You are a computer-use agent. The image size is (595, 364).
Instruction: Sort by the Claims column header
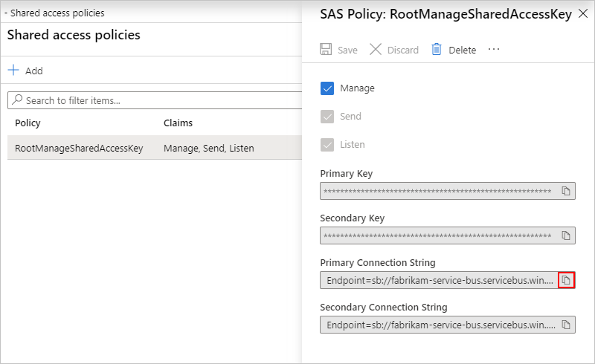(x=178, y=123)
